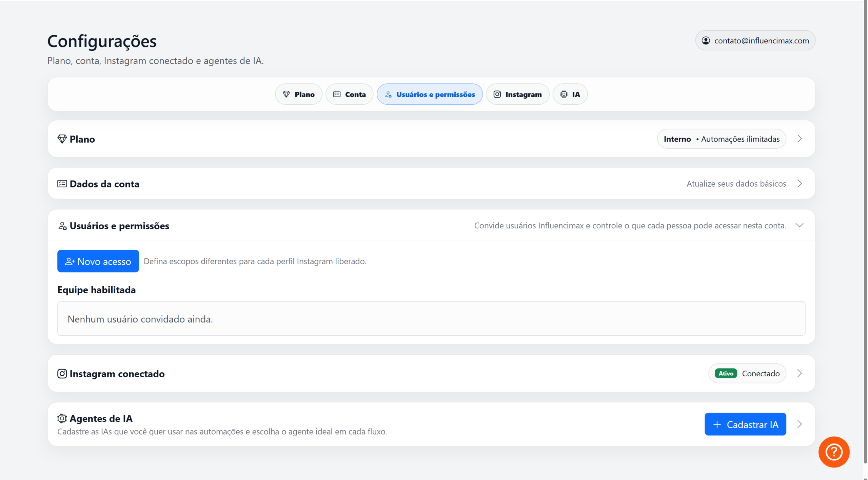The width and height of the screenshot is (868, 480).
Task: Click the Nenhum usuário convidado ainda box
Action: (431, 319)
